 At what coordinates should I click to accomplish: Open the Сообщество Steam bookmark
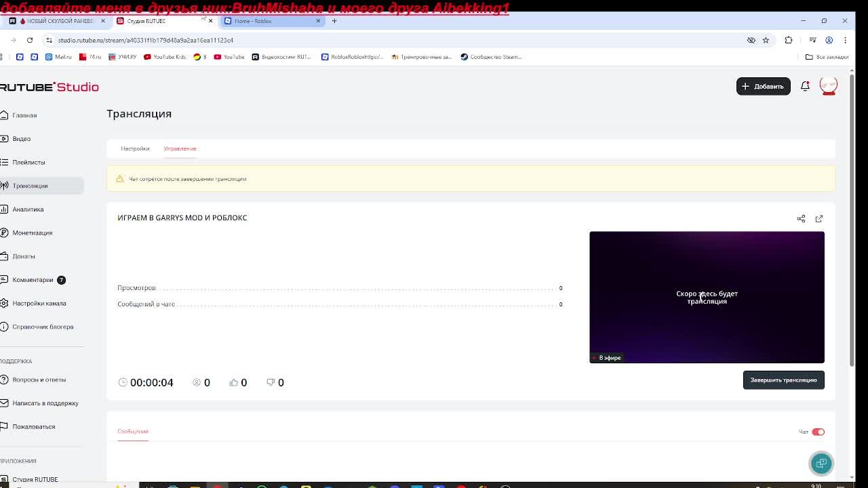click(x=491, y=57)
